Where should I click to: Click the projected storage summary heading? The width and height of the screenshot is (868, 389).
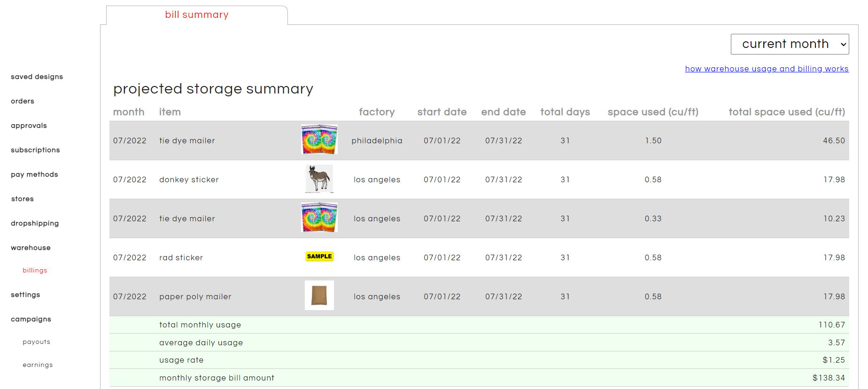pos(213,89)
